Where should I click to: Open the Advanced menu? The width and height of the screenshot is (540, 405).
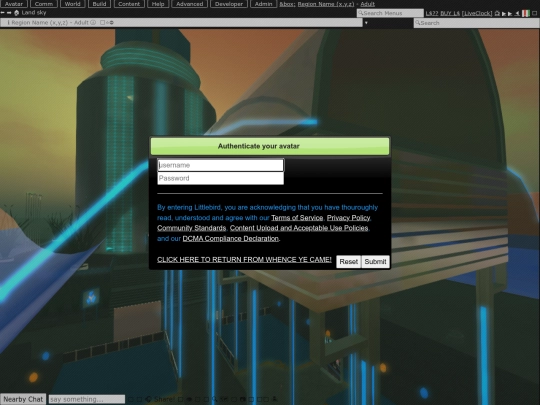(x=190, y=4)
